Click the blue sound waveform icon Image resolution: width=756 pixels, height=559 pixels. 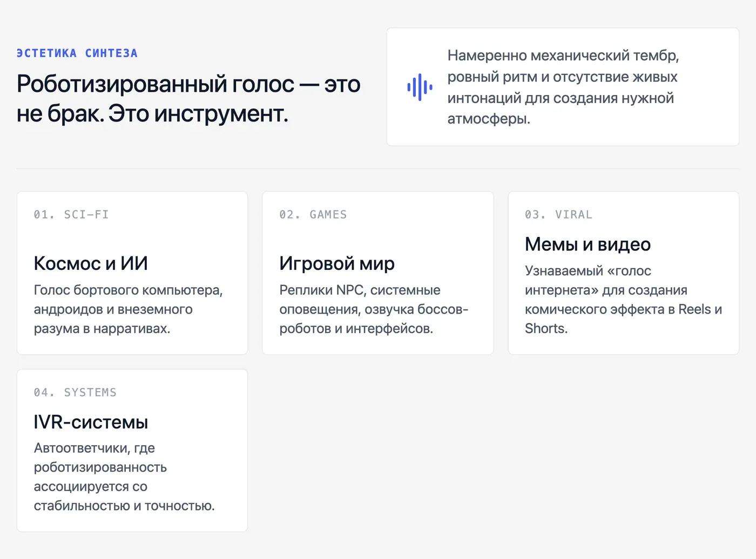(420, 87)
